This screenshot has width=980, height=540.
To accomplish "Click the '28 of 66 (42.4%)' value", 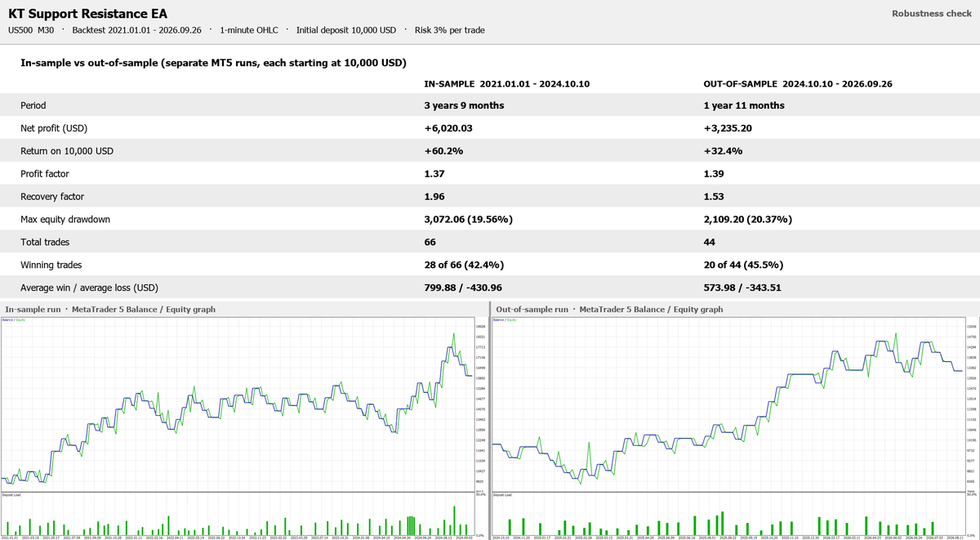I will [x=463, y=266].
